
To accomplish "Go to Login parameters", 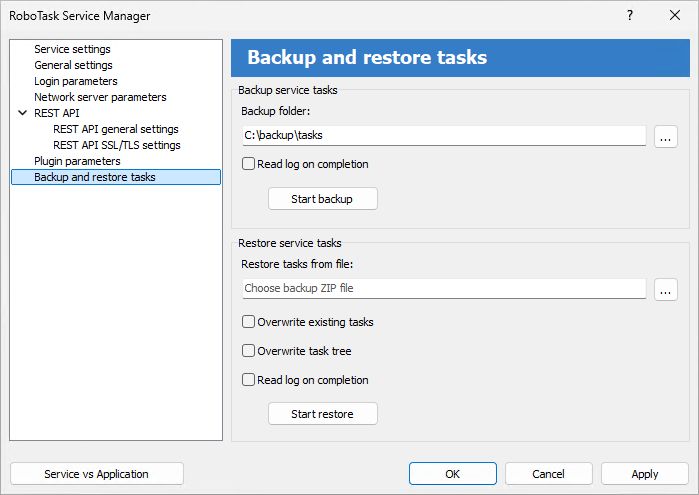I will tap(76, 81).
